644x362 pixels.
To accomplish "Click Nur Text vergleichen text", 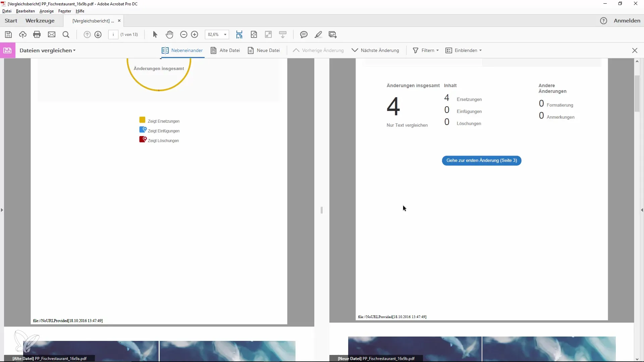I will click(x=407, y=125).
